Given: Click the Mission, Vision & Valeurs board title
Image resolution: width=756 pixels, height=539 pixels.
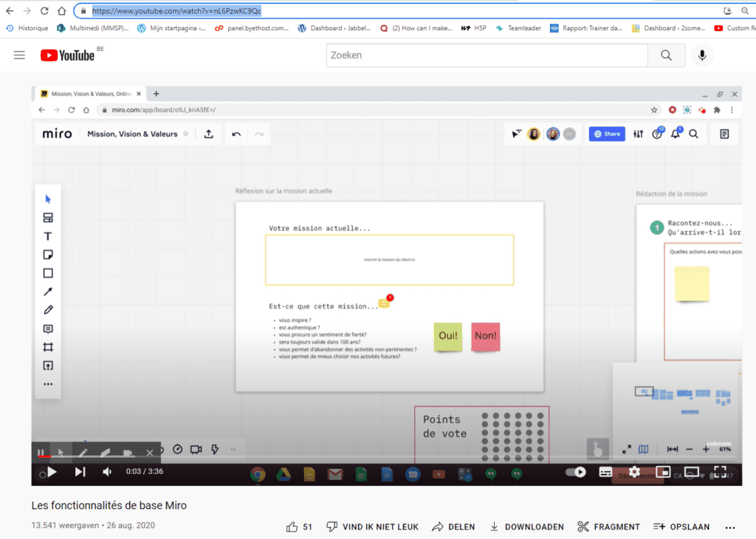Looking at the screenshot, I should [x=132, y=134].
